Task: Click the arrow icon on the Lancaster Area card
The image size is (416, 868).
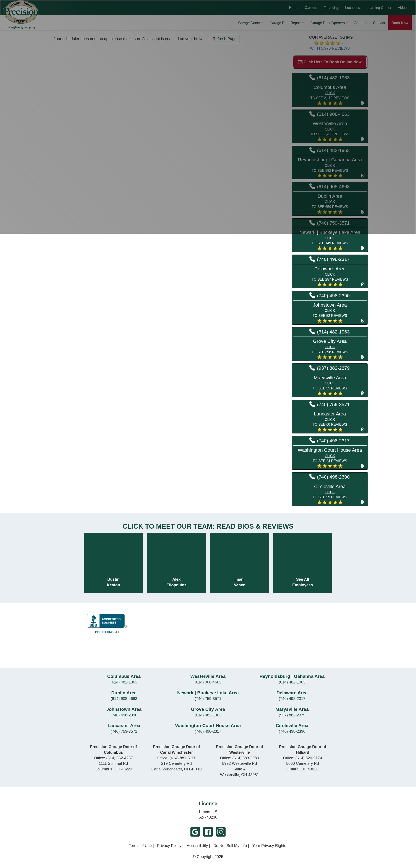Action: click(x=362, y=430)
